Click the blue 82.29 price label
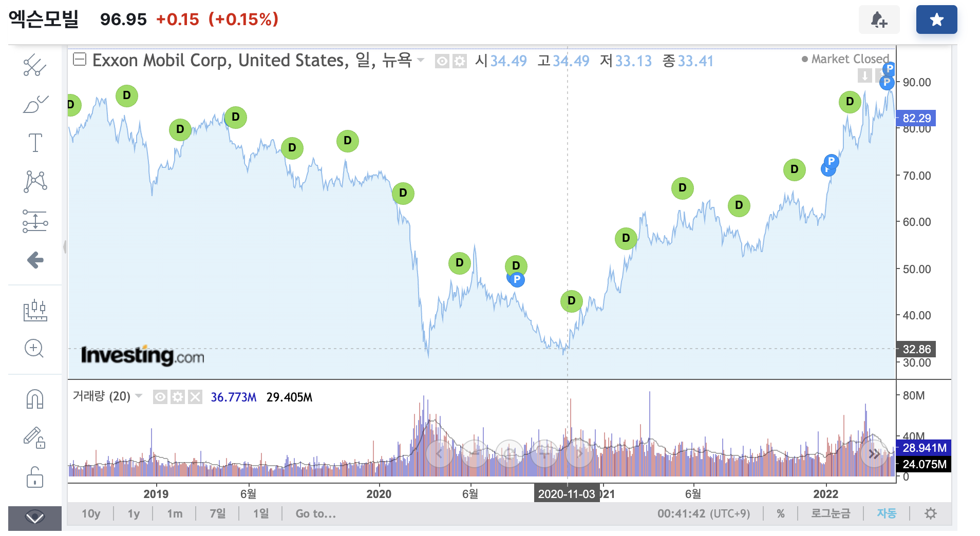980x536 pixels. (x=916, y=119)
